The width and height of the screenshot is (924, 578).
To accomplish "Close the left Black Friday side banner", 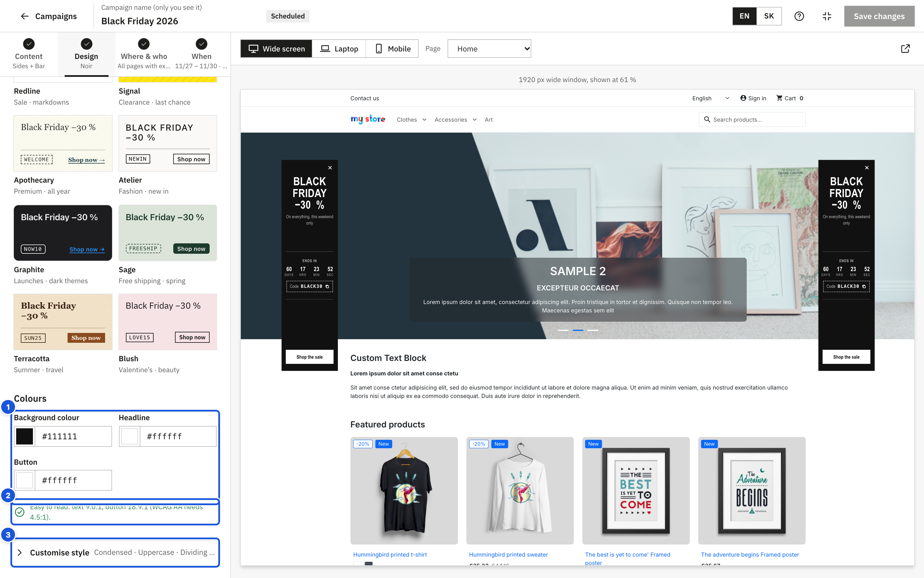I will (x=330, y=167).
